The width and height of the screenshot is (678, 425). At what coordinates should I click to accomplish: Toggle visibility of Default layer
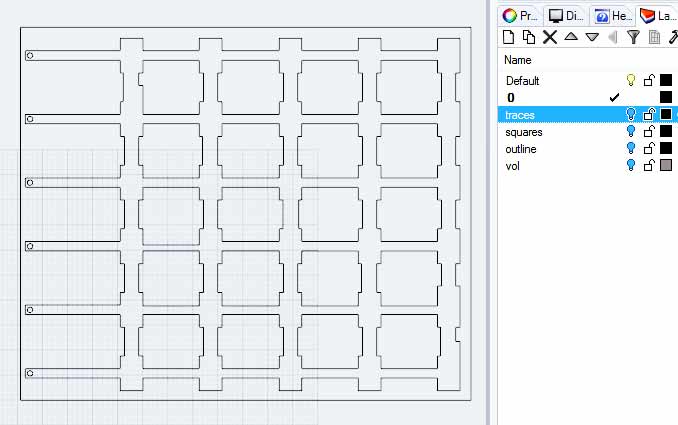[631, 80]
